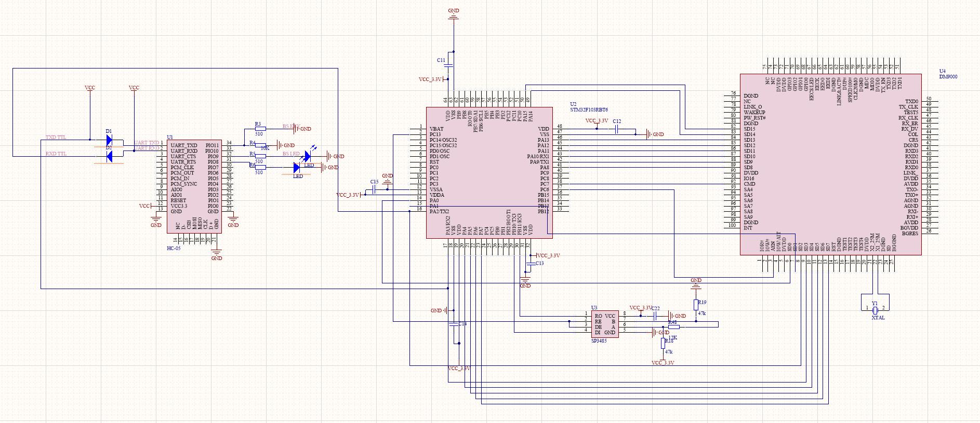
Task: Click the DI pin name on SP3485
Action: 598,332
